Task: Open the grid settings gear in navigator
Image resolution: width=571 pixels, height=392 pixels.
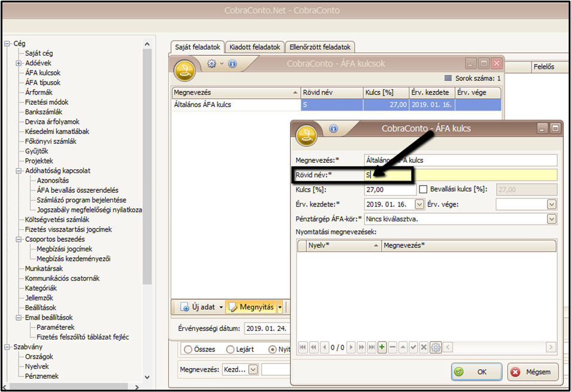Action: (x=436, y=347)
